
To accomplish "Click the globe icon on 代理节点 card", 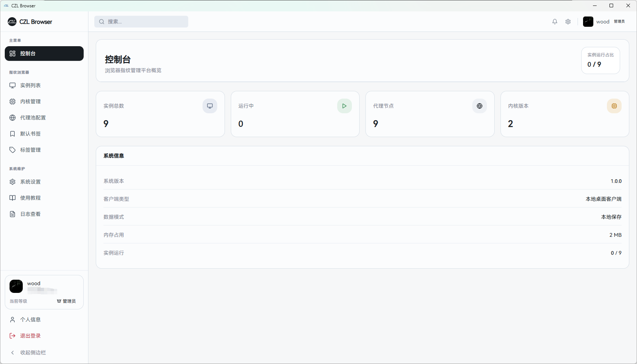I will (x=480, y=106).
